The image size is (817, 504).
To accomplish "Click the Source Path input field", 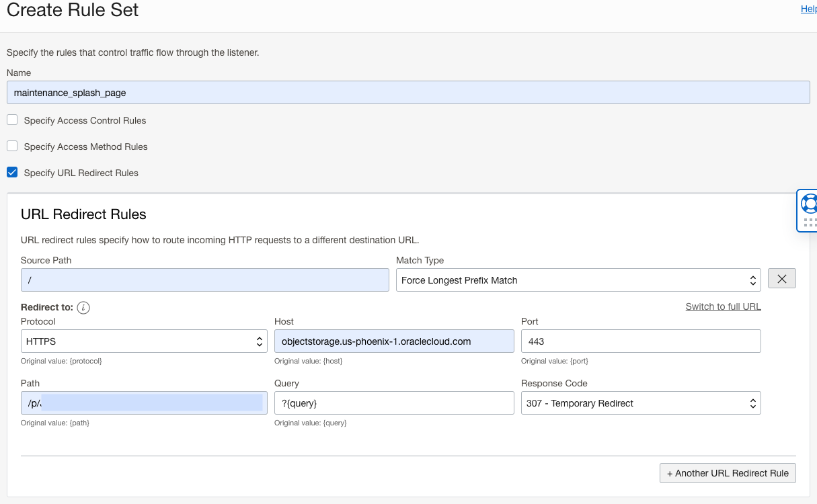I will [x=204, y=280].
